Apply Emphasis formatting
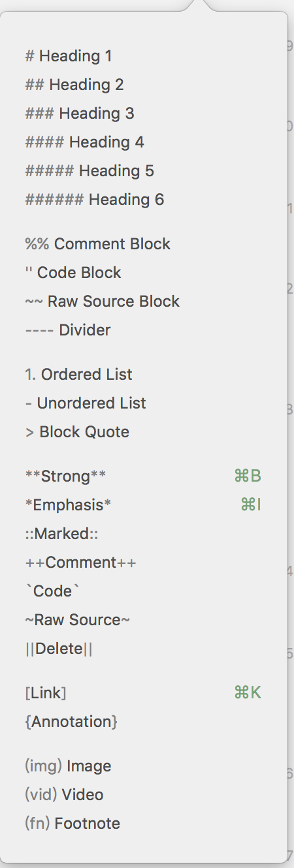The image size is (294, 868). pyautogui.click(x=143, y=505)
